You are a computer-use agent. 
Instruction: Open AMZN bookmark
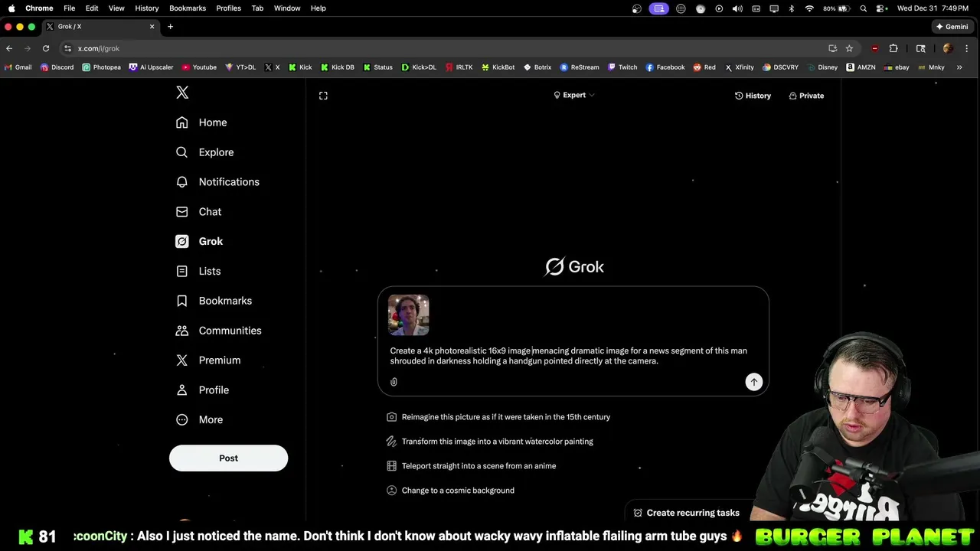[861, 67]
